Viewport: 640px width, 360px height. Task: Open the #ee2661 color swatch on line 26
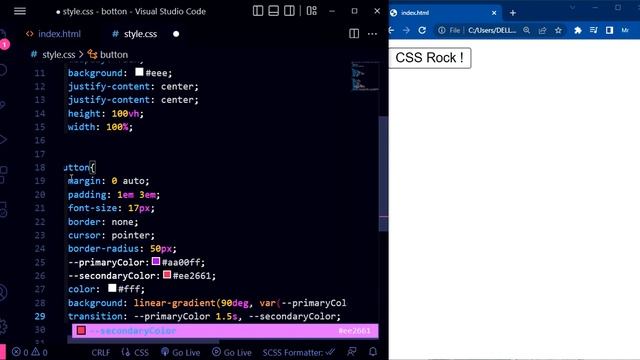167,275
